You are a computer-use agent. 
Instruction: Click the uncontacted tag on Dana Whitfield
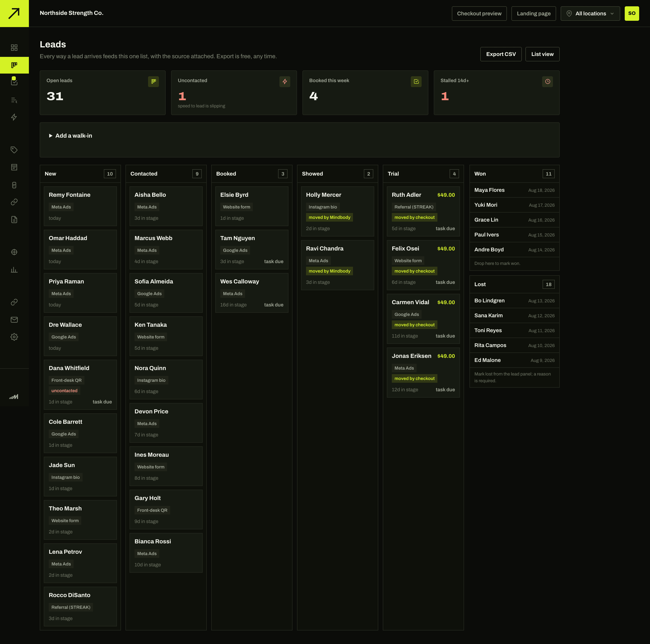pos(64,390)
